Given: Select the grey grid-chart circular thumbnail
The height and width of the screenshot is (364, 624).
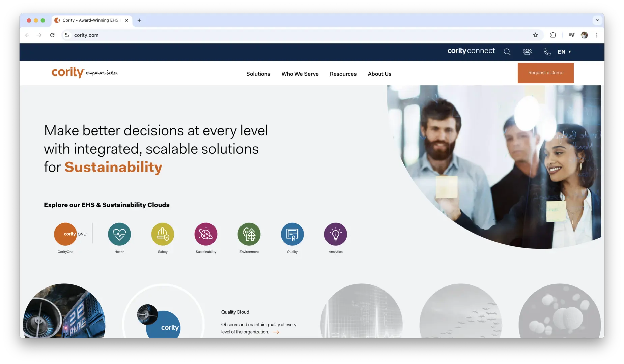Looking at the screenshot, I should 361,311.
